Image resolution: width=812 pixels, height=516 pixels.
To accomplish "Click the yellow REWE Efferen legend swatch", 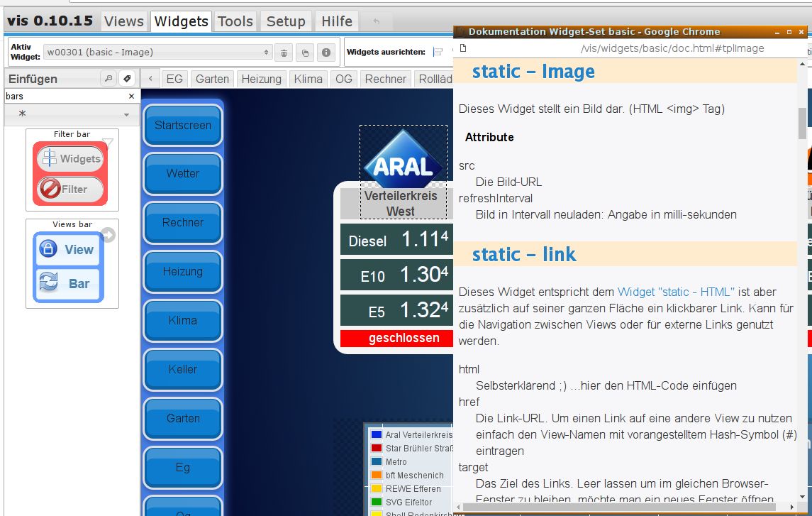I will point(377,488).
